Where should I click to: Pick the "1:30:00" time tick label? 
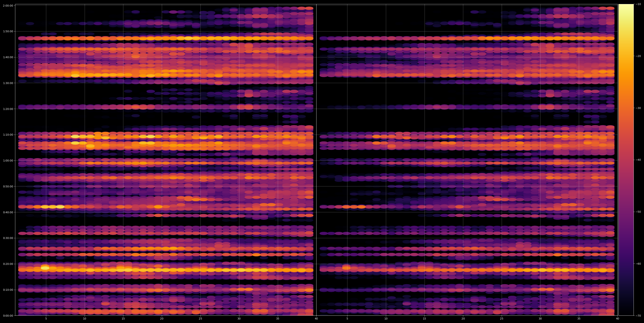click(x=8, y=83)
